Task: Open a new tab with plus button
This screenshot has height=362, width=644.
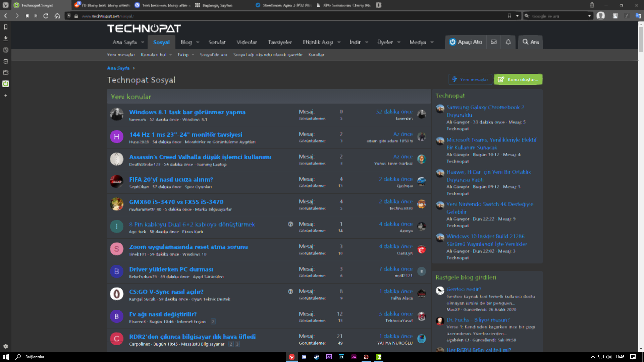Action: (x=379, y=5)
